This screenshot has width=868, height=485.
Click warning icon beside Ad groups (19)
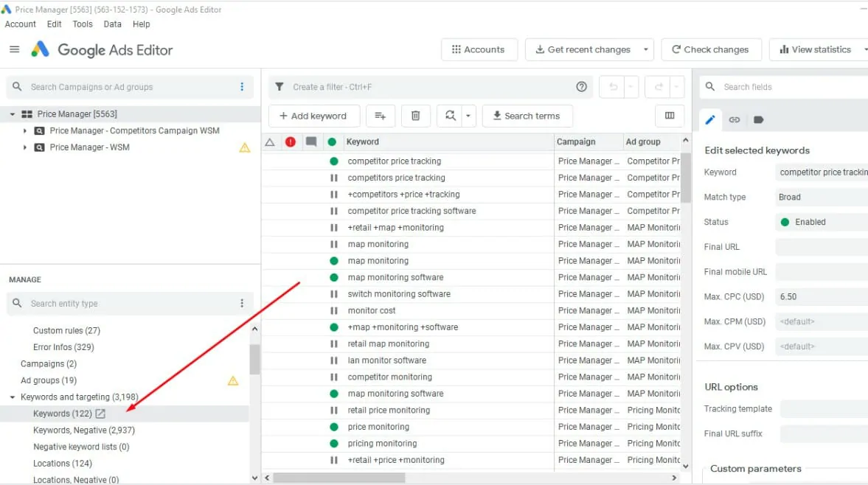coord(233,380)
